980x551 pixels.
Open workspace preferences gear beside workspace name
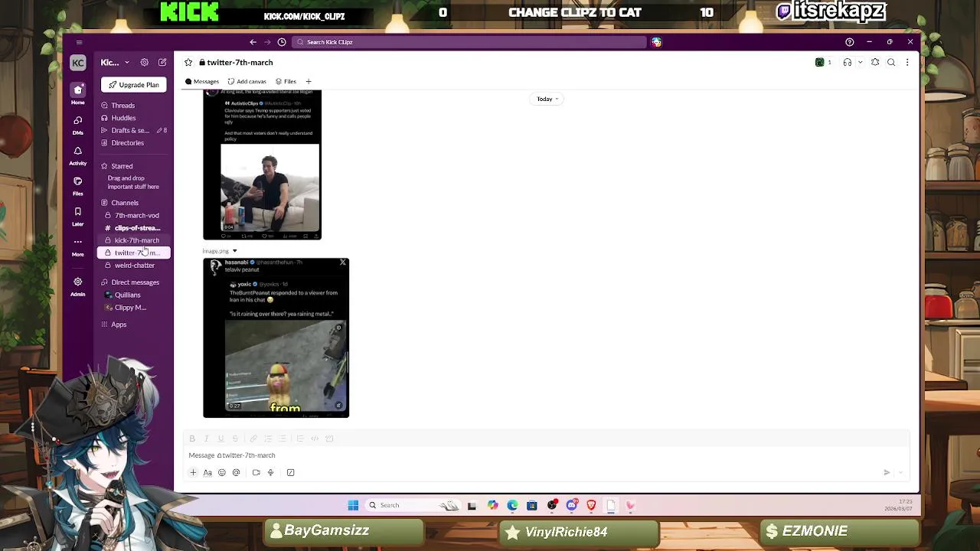(x=145, y=63)
